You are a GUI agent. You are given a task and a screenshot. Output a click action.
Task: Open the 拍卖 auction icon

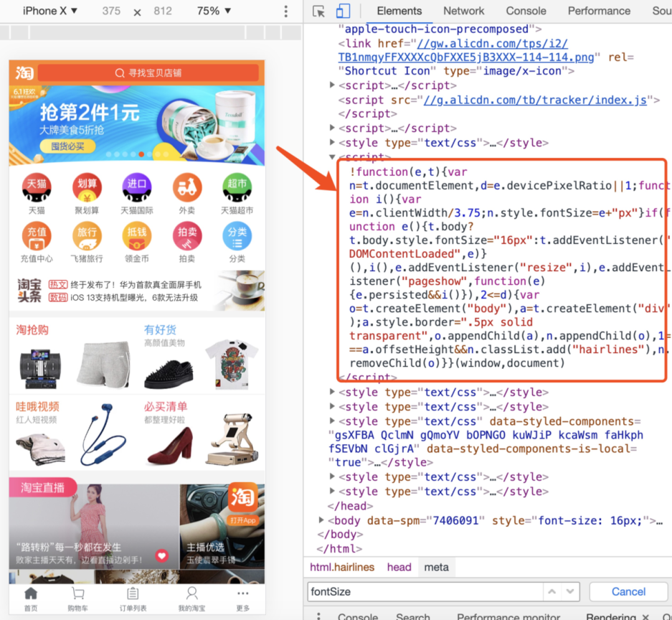tap(187, 236)
